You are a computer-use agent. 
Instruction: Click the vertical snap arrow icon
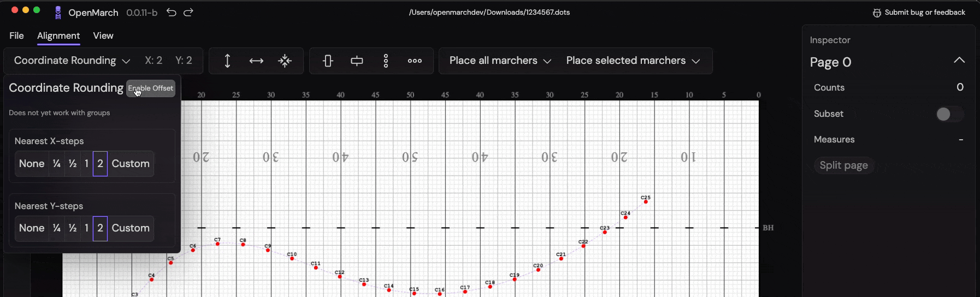[227, 61]
